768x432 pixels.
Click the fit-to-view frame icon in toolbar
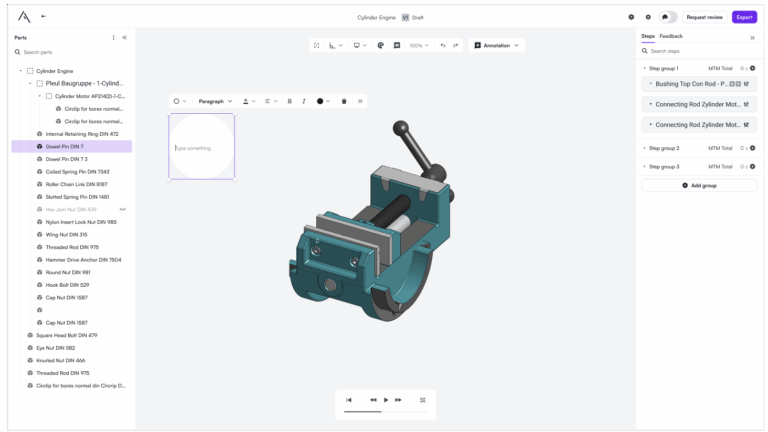pos(316,46)
